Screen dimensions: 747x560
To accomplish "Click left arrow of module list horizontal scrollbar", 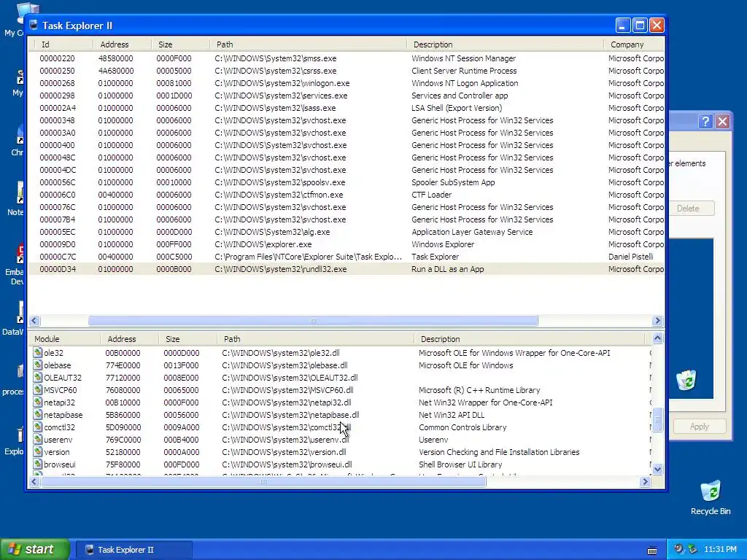I will coord(34,481).
